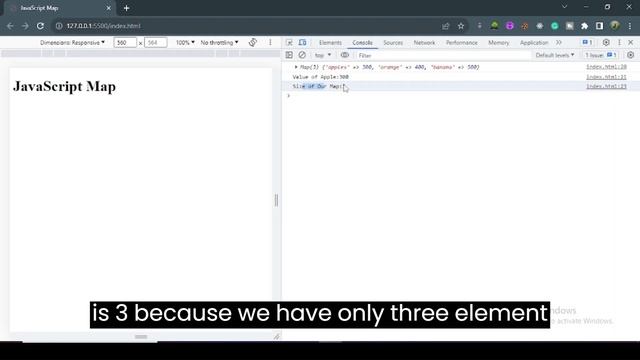Click the 1 Issue button
This screenshot has height=360, width=640.
[x=601, y=55]
